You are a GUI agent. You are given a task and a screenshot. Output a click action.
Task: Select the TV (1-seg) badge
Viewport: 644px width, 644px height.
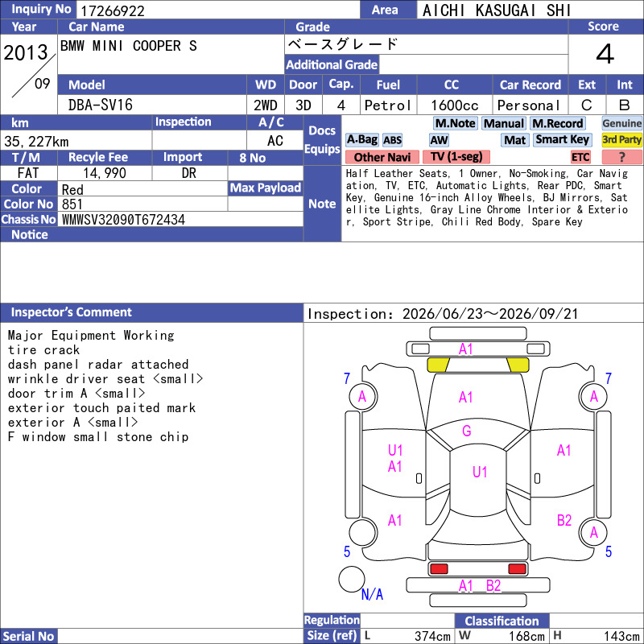pyautogui.click(x=456, y=156)
